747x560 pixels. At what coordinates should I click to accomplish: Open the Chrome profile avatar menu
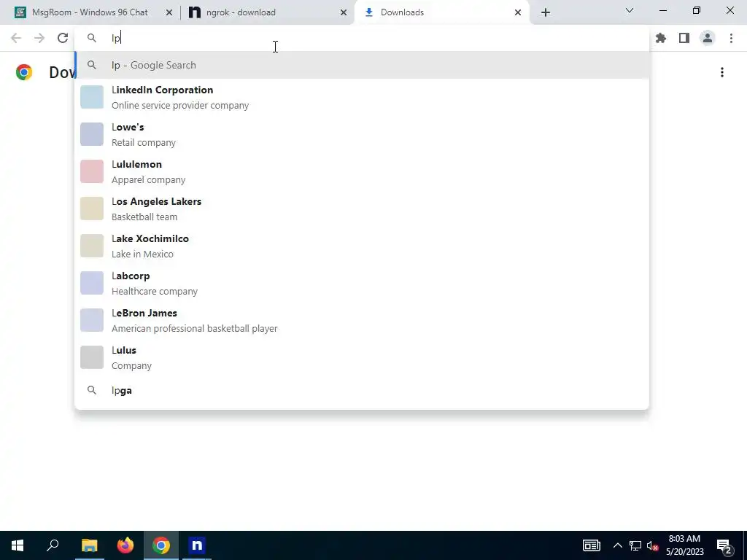[708, 38]
